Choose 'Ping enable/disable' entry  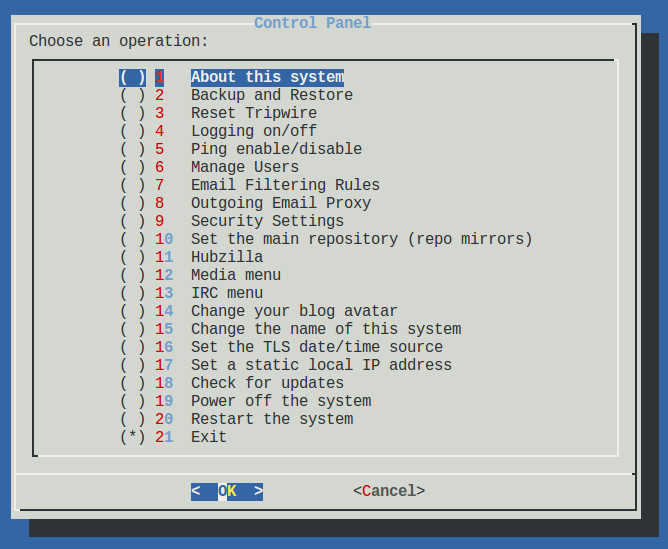coord(276,149)
